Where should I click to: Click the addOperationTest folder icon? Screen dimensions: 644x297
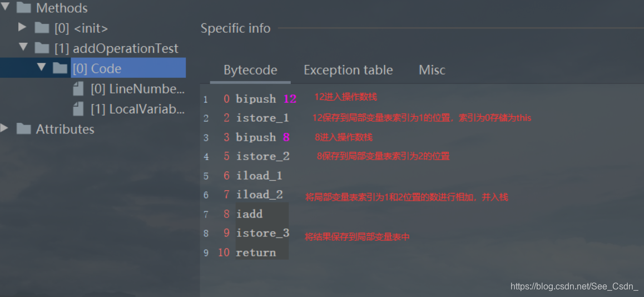point(42,48)
